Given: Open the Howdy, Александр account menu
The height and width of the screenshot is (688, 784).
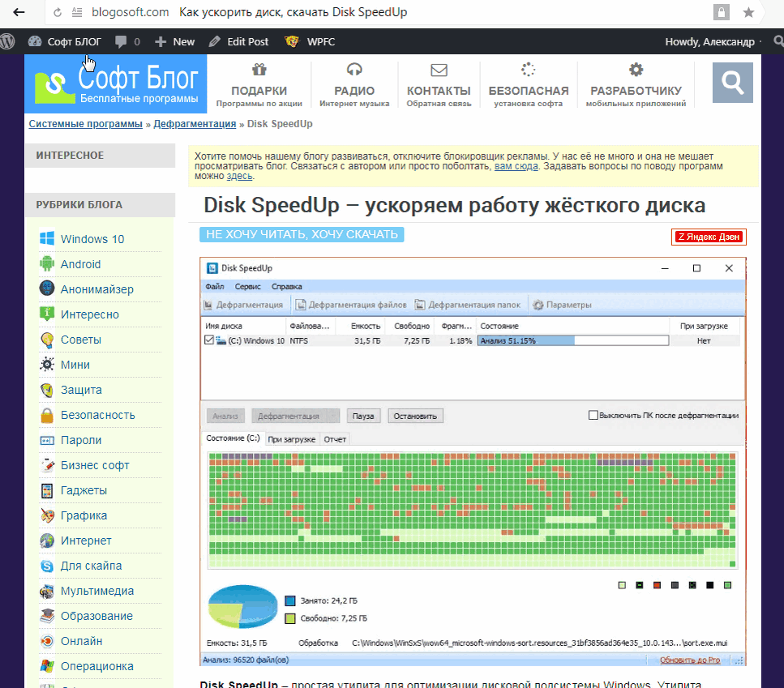Looking at the screenshot, I should click(x=710, y=42).
